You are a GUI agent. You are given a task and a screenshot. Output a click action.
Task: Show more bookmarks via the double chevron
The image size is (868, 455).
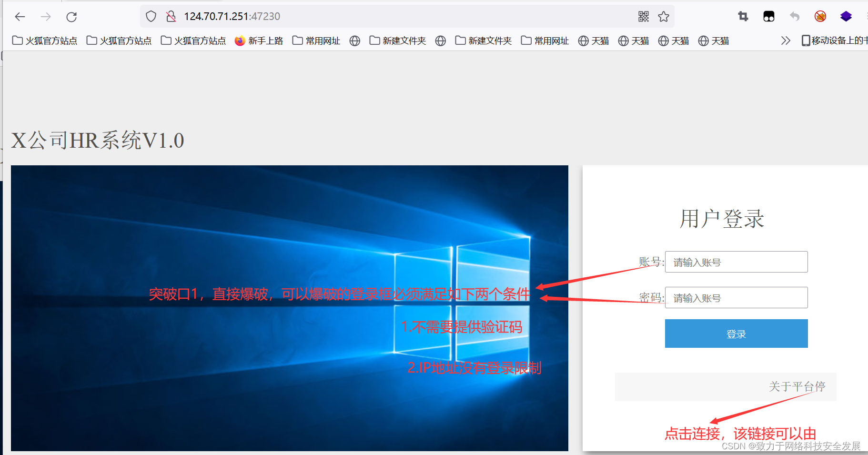pos(786,41)
